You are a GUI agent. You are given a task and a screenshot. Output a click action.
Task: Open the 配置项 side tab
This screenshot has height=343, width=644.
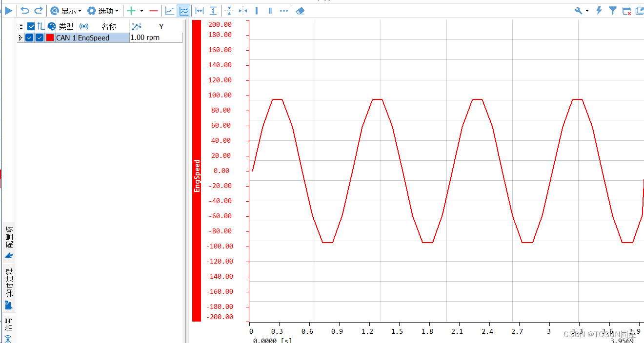9,242
